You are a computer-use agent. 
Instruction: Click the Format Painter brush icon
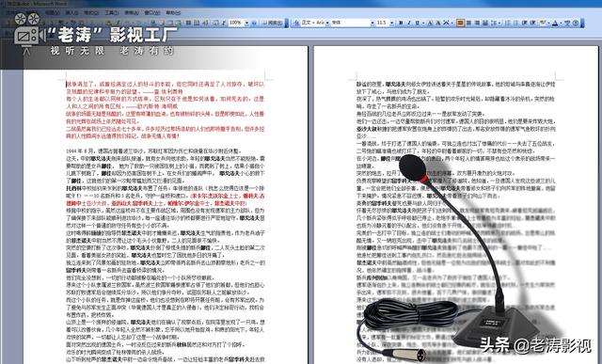click(118, 23)
